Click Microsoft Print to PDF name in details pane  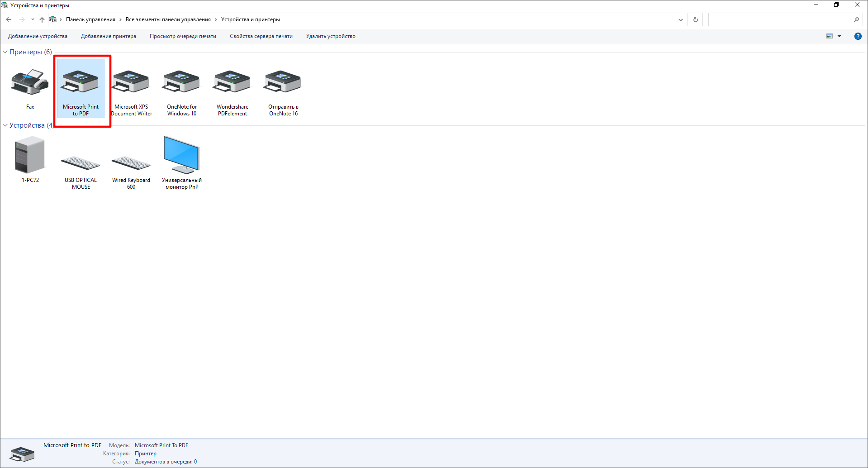pos(72,445)
